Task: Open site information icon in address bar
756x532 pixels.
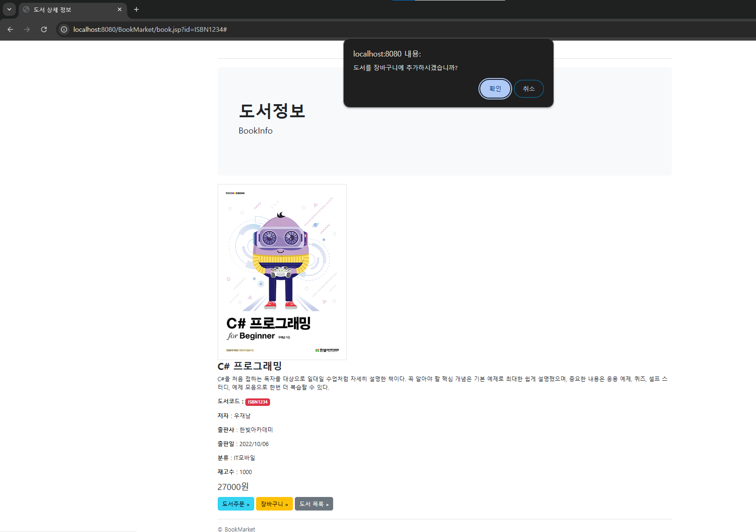Action: tap(64, 29)
